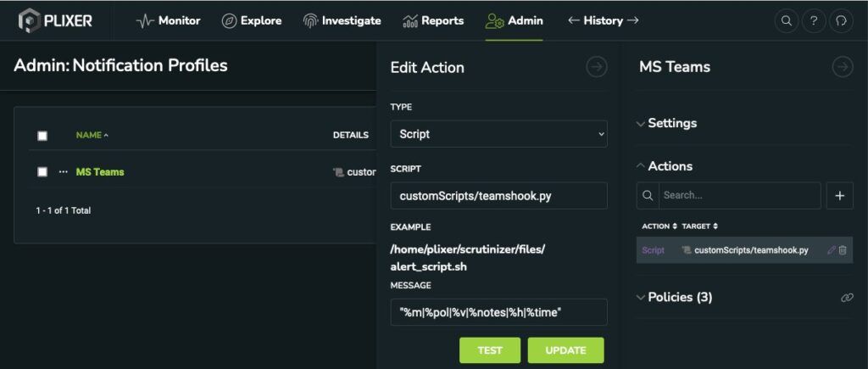Sort by the Action column header
868x369 pixels.
pos(659,226)
